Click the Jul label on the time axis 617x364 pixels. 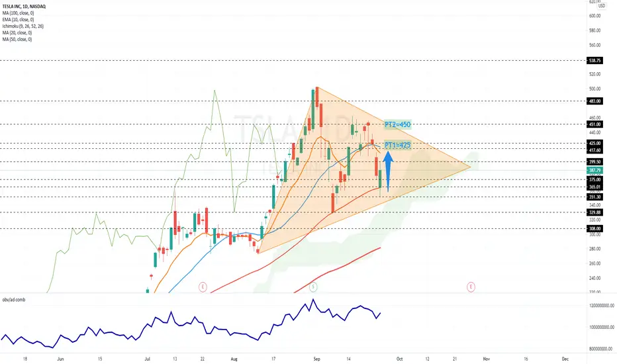coord(148,359)
